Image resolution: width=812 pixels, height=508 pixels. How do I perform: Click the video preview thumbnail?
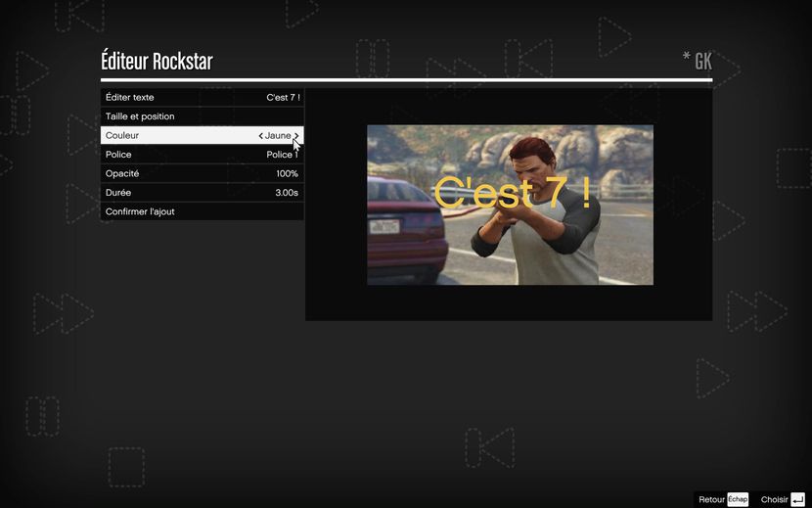point(510,205)
